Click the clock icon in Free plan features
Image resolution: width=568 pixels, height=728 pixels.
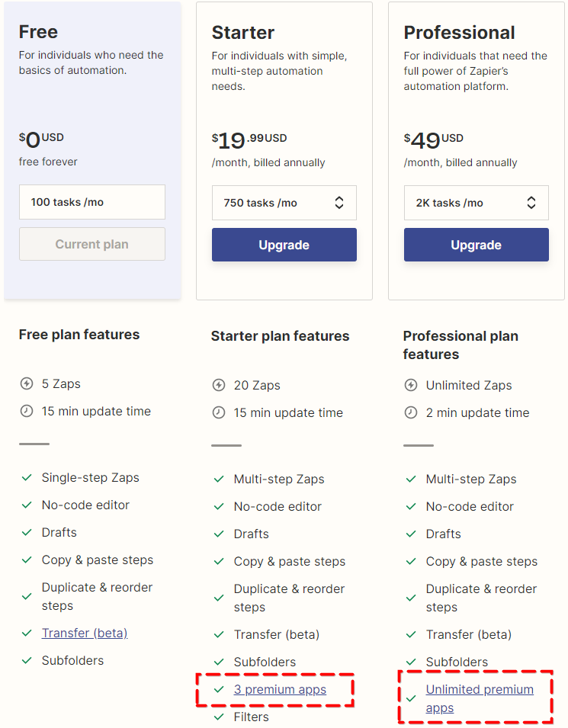27,412
